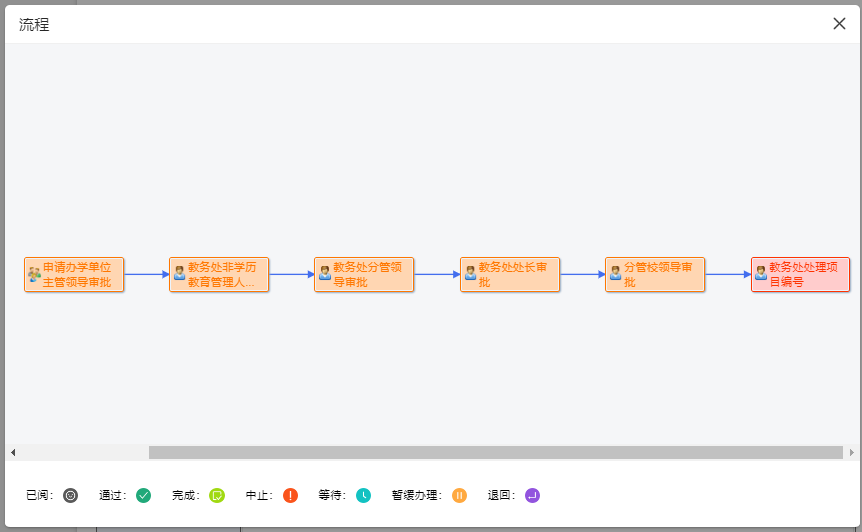Screen dimensions: 862x532
Task: Click the horizontal scrollbar thumb
Action: click(x=496, y=452)
